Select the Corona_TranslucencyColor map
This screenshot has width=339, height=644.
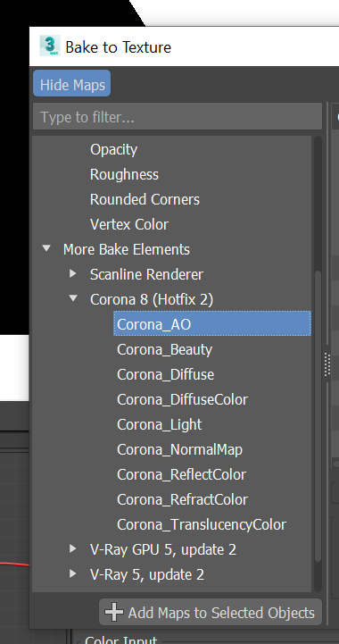(x=202, y=525)
